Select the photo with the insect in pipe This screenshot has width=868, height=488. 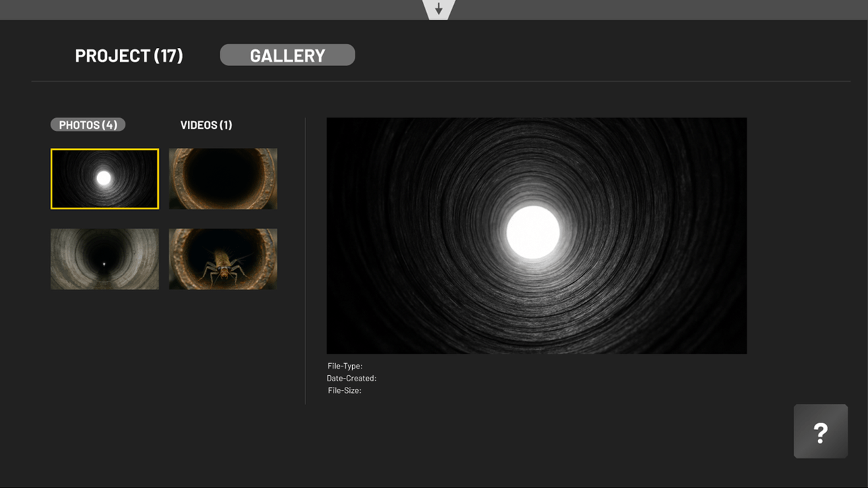coord(223,259)
